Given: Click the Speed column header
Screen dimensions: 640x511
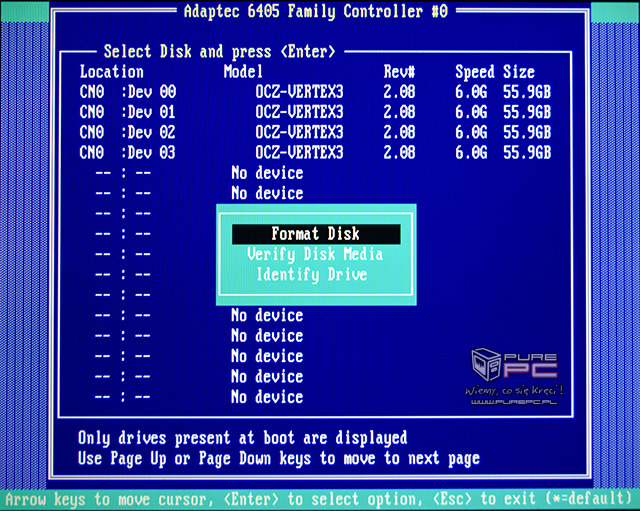Looking at the screenshot, I should pyautogui.click(x=475, y=72).
